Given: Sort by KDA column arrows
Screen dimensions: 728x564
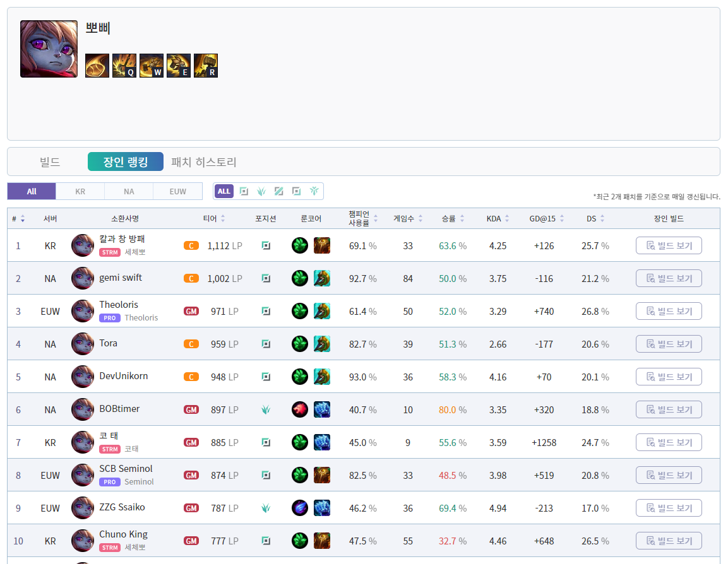Looking at the screenshot, I should click(x=507, y=218).
